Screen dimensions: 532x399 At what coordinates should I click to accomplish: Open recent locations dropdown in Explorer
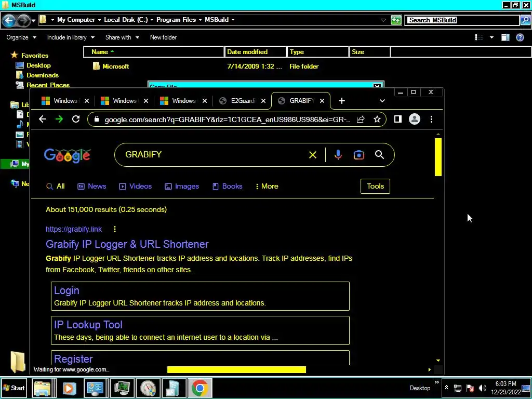(33, 21)
